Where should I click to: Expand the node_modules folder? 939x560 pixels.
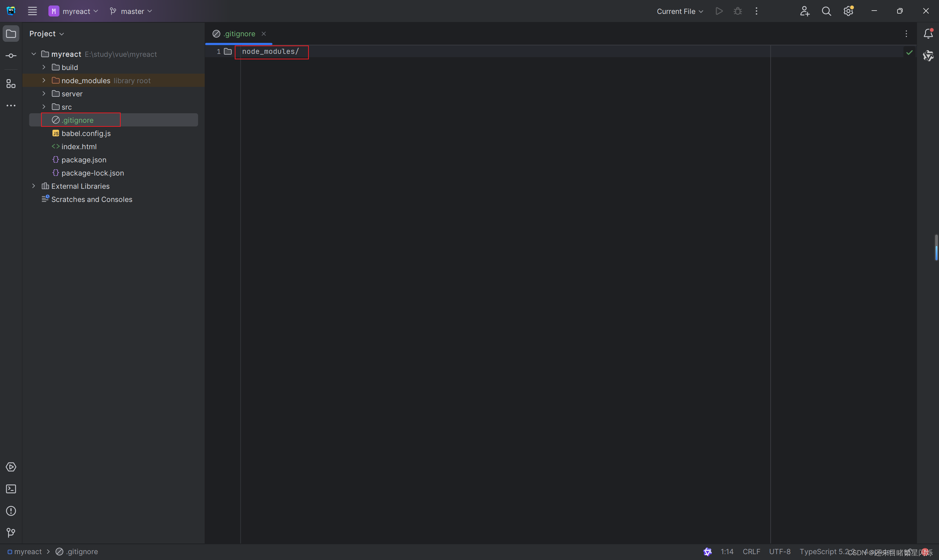[x=44, y=80]
